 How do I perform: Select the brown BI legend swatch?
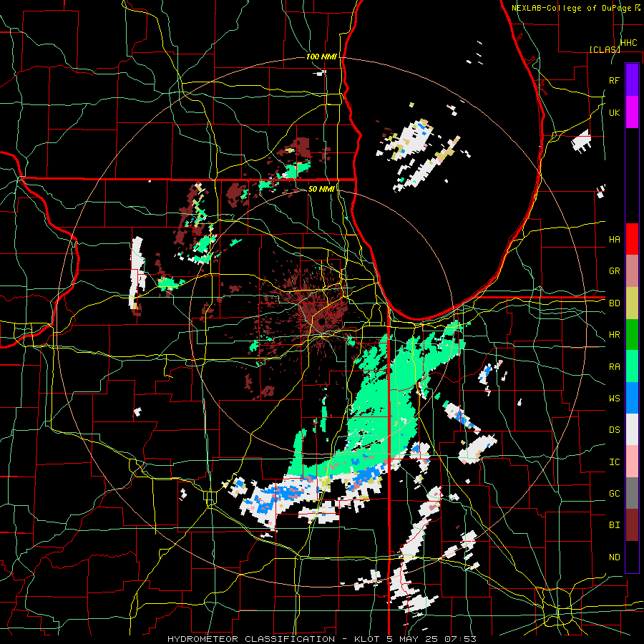(x=632, y=525)
